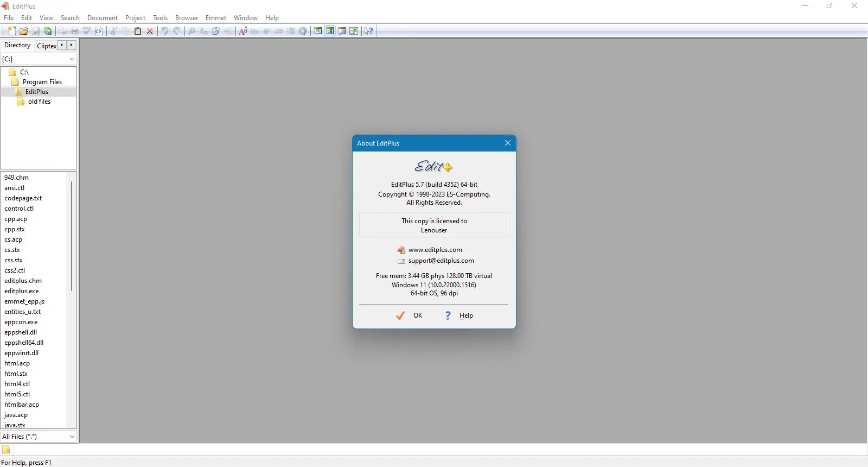Click the Hex Viewer icon
Viewport: 868px width, 467px height.
pyautogui.click(x=255, y=31)
